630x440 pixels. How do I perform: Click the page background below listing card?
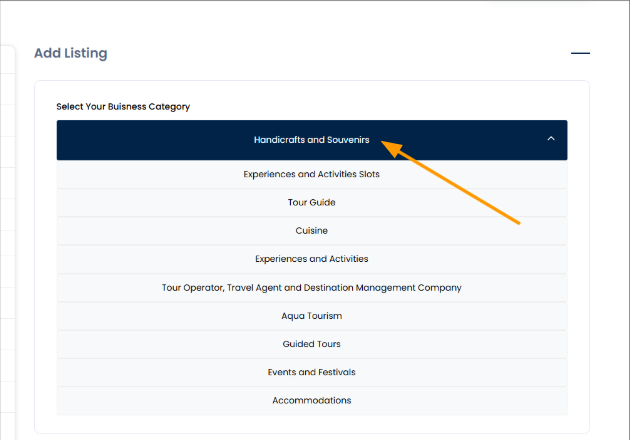click(311, 437)
